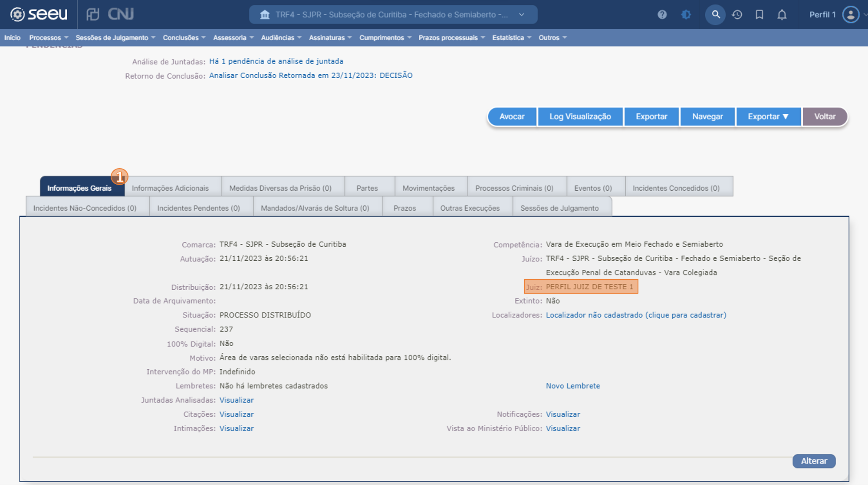868x487 pixels.
Task: Open the search magnifier icon
Action: 716,15
